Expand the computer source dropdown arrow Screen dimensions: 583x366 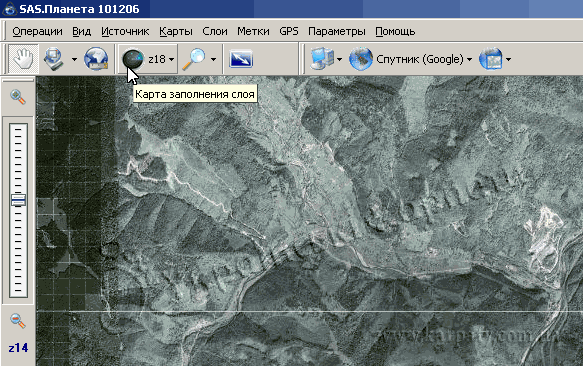tap(339, 59)
